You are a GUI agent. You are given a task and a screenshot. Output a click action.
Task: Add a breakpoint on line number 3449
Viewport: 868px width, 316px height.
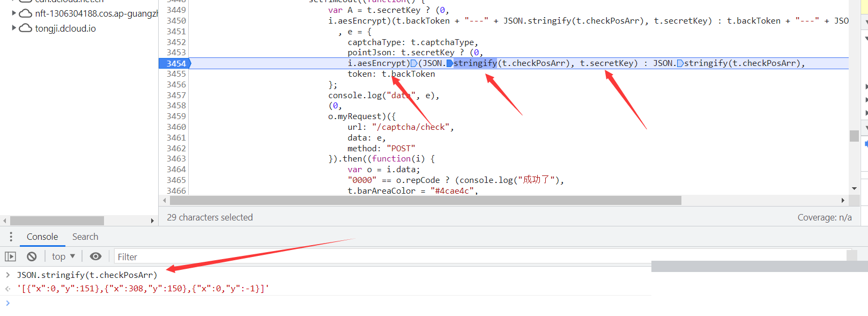click(x=176, y=10)
